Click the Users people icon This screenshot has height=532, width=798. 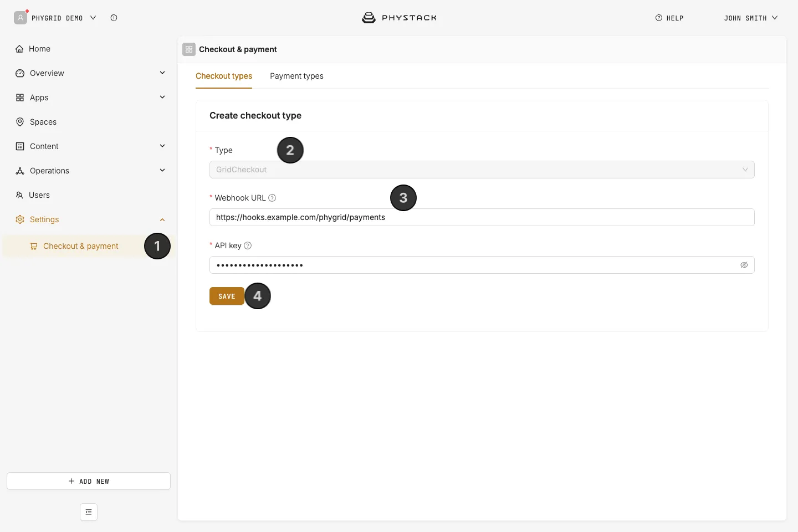click(19, 195)
